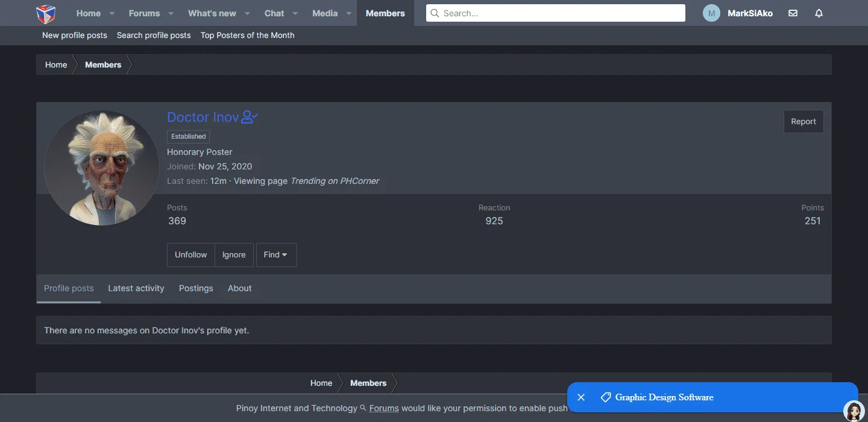Viewport: 868px width, 422px height.
Task: Open the bell alerts icon
Action: (819, 13)
